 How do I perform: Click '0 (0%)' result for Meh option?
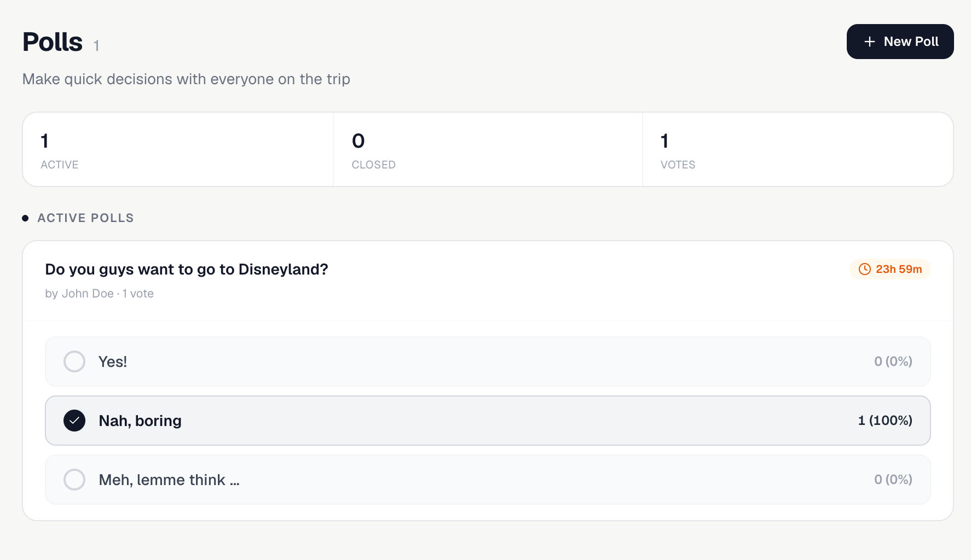click(x=893, y=480)
